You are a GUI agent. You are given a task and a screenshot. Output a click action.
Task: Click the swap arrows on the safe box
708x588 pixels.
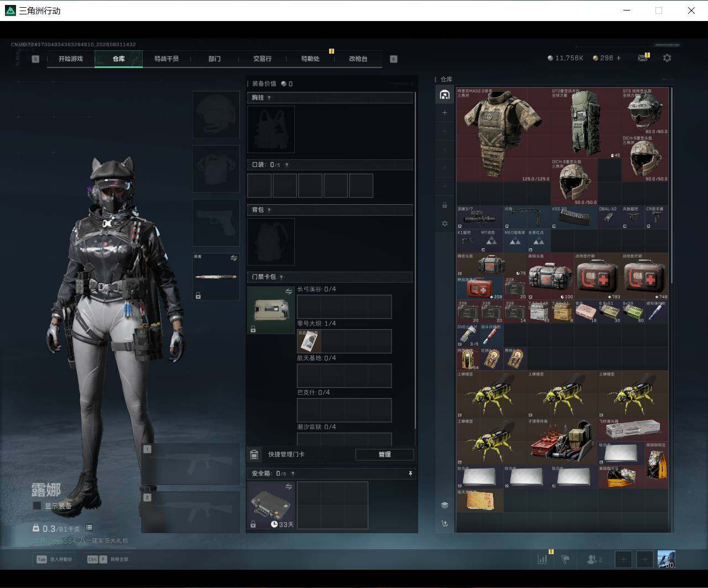coord(288,487)
